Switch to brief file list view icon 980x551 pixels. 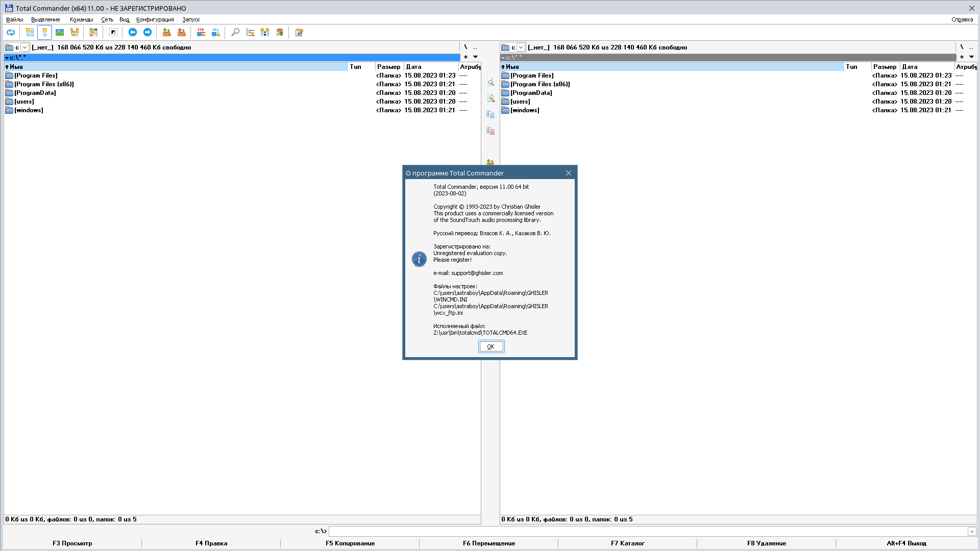(30, 32)
